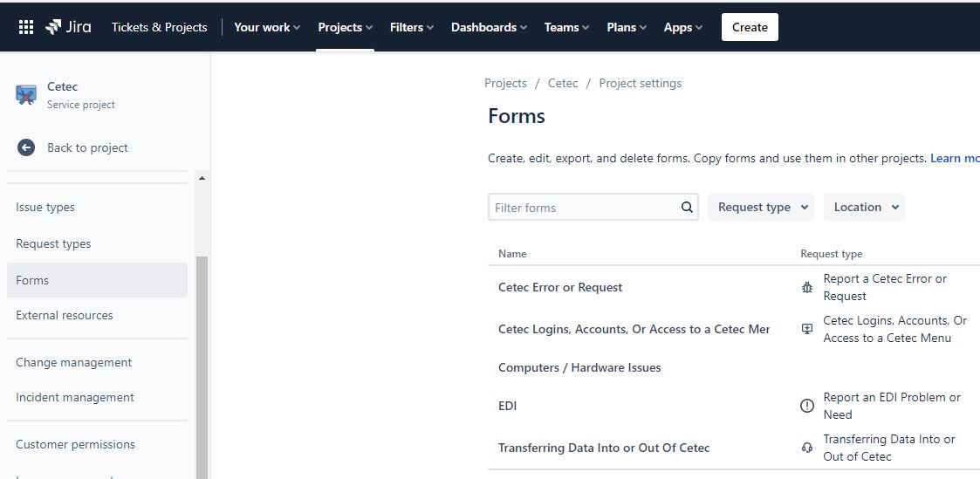
Task: Click bug icon for Report a Cetec Error
Action: coord(807,287)
